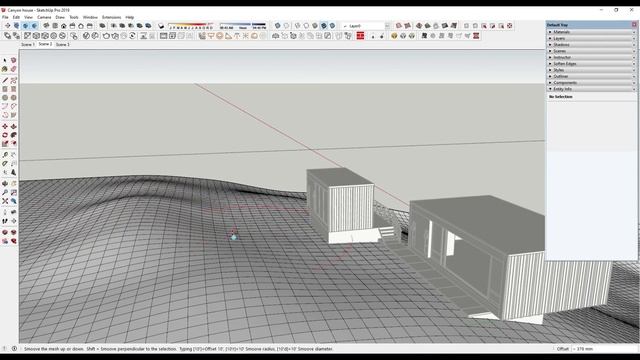Adjust the shadow date month slider
640x360 pixels.
pos(191,26)
